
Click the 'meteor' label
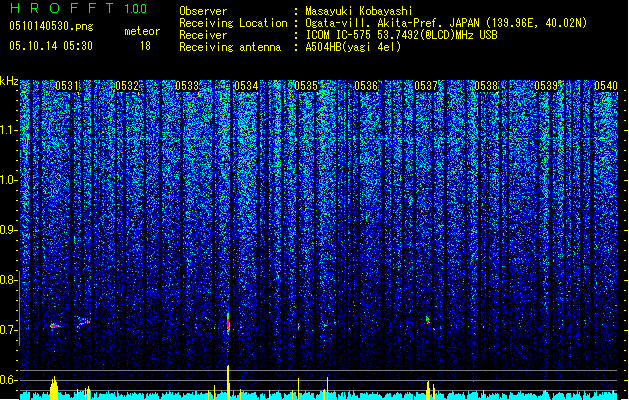click(142, 31)
